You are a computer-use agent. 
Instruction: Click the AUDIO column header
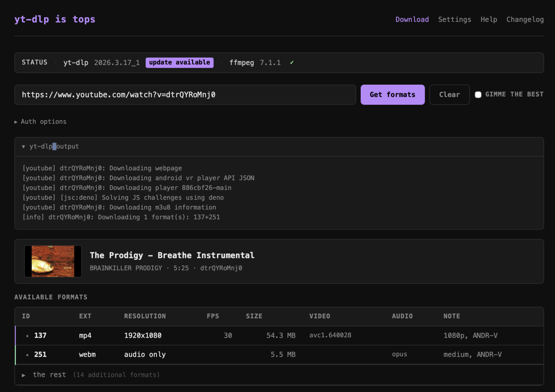(402, 316)
